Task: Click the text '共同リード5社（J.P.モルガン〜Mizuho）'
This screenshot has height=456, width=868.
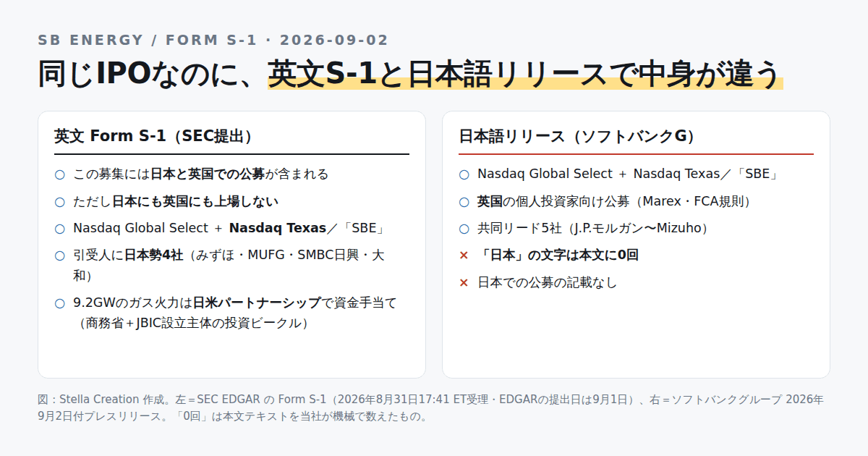Action: pos(595,229)
